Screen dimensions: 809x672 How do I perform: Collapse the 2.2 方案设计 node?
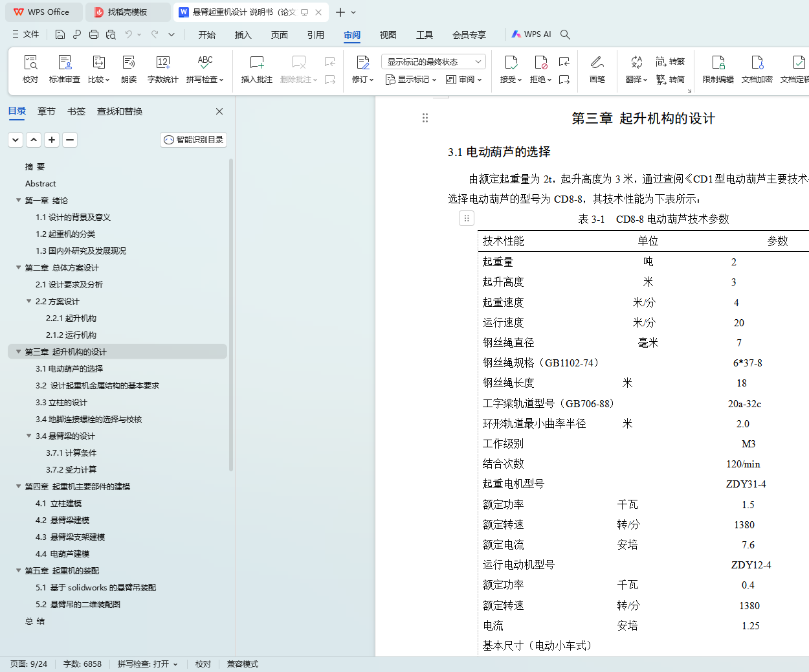29,301
